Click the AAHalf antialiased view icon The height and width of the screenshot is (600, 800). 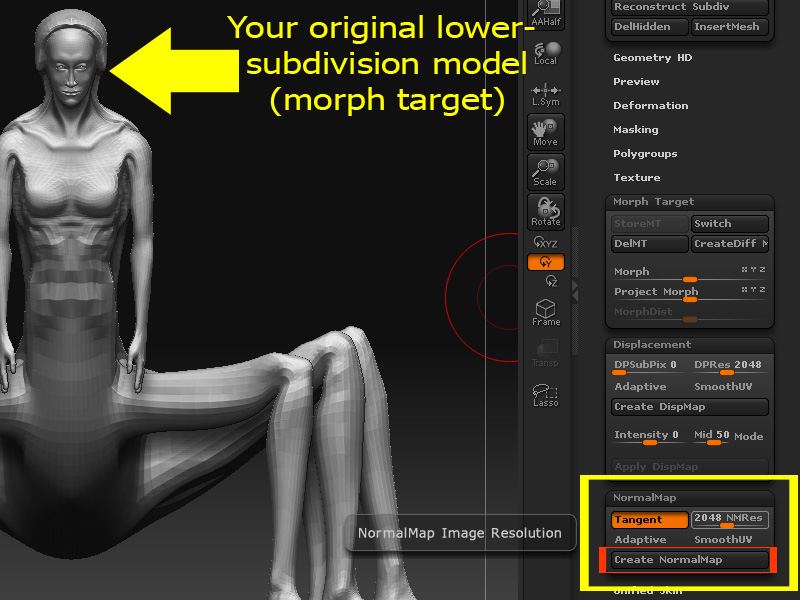point(545,12)
